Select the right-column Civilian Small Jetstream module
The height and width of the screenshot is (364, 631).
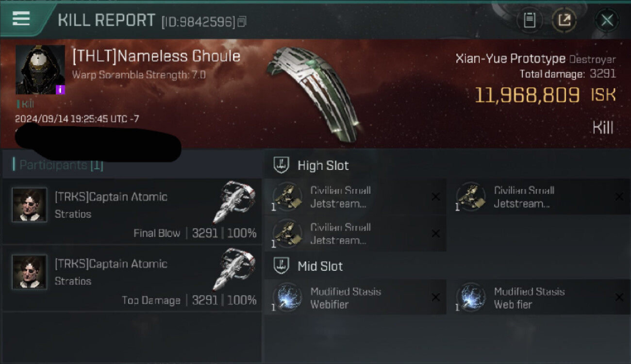(x=539, y=197)
